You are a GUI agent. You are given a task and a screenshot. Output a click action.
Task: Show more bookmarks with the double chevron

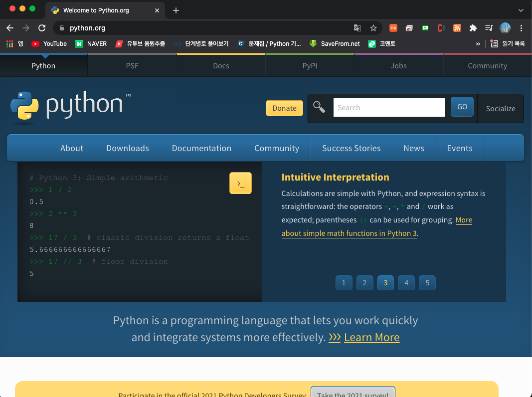(x=478, y=44)
